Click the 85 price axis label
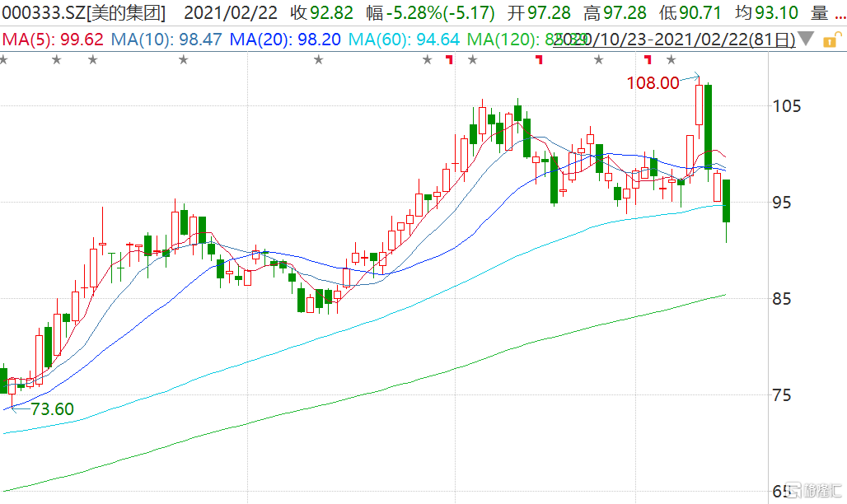The width and height of the screenshot is (847, 504). click(x=782, y=299)
